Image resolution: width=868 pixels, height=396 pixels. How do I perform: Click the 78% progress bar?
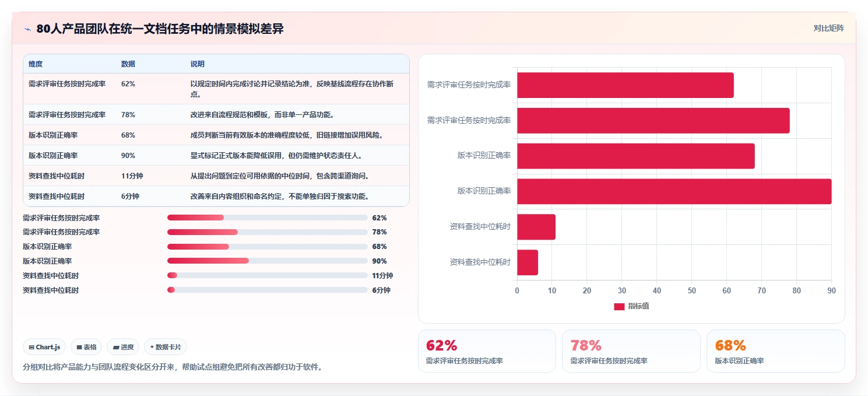click(268, 232)
